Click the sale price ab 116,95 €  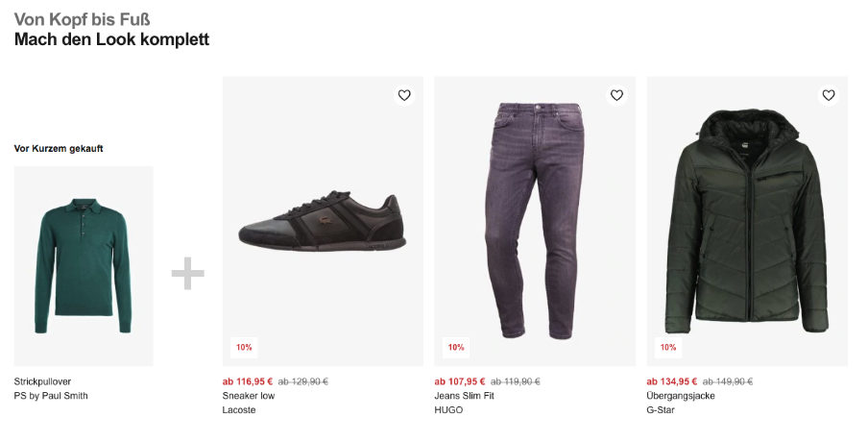pos(248,381)
